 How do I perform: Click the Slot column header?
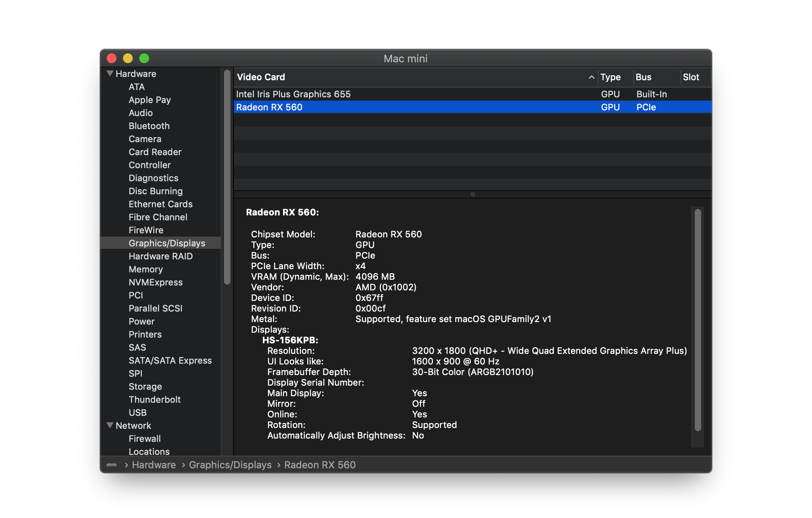click(691, 77)
